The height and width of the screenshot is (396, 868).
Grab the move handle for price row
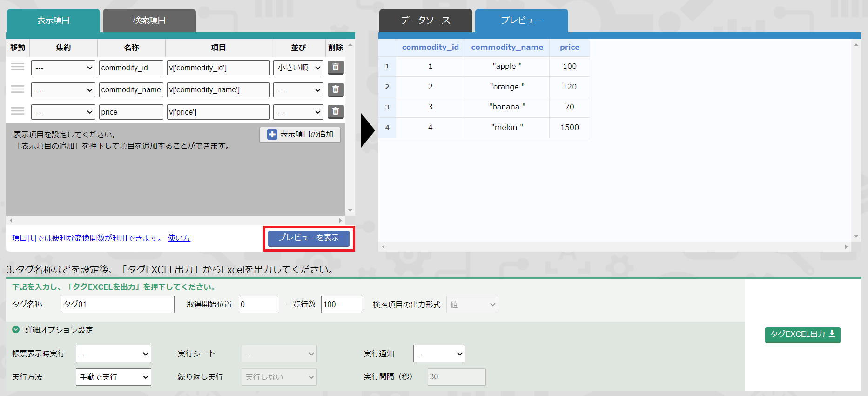(18, 111)
